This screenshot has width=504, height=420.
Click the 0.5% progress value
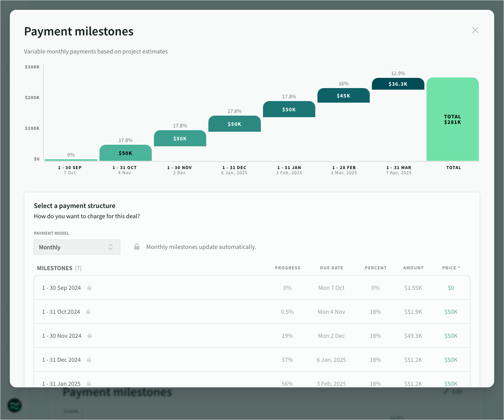[287, 312]
